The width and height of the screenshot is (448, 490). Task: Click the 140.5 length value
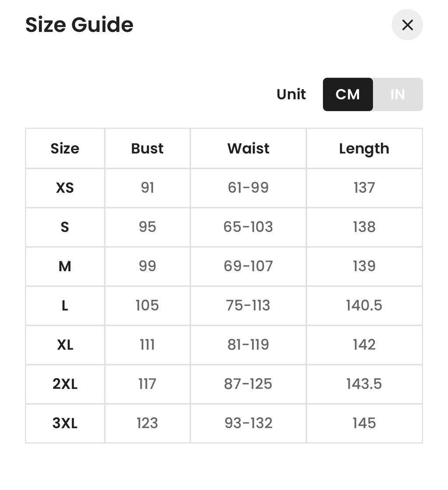tap(364, 305)
